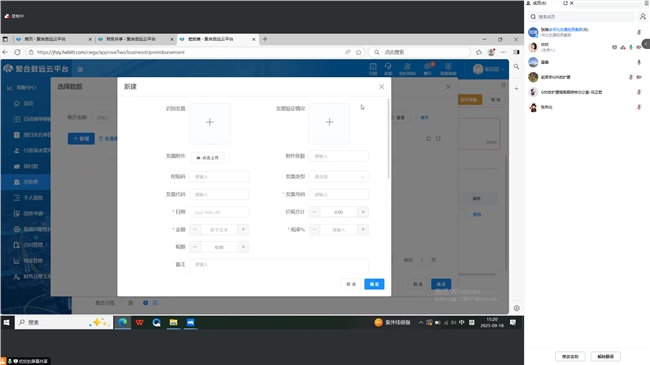This screenshot has height=365, width=650.
Task: Close the new record dialog with X
Action: coord(381,87)
